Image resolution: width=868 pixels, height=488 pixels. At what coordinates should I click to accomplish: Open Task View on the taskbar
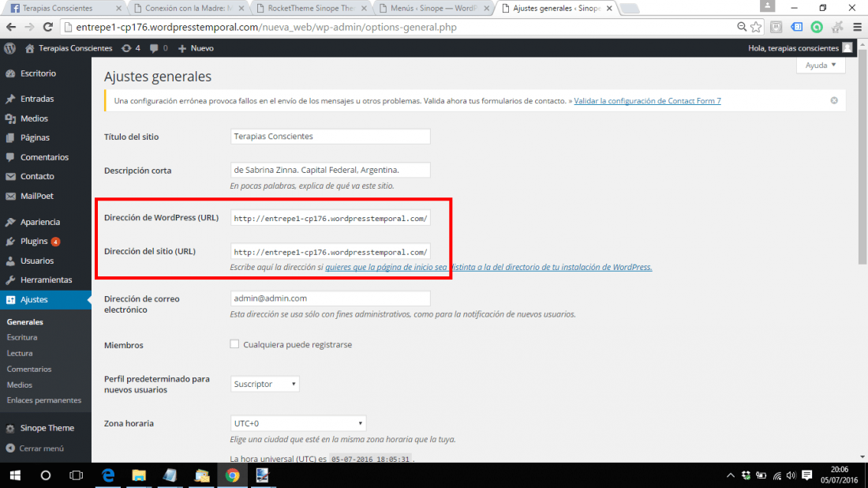76,476
